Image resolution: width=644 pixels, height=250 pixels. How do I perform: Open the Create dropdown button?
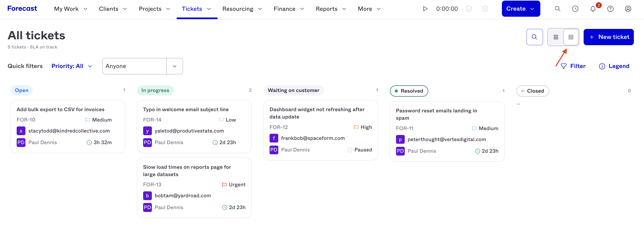pyautogui.click(x=521, y=9)
